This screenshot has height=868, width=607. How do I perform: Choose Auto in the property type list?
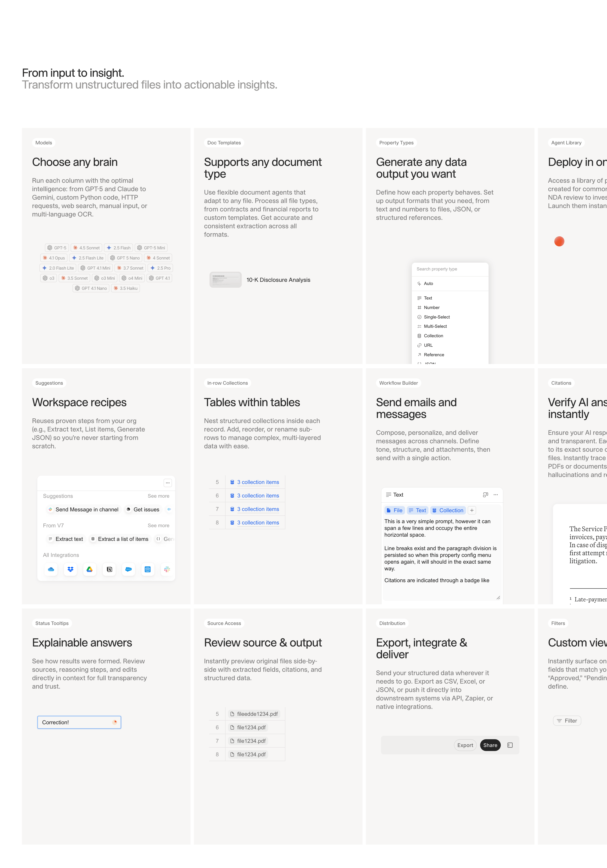pos(450,284)
